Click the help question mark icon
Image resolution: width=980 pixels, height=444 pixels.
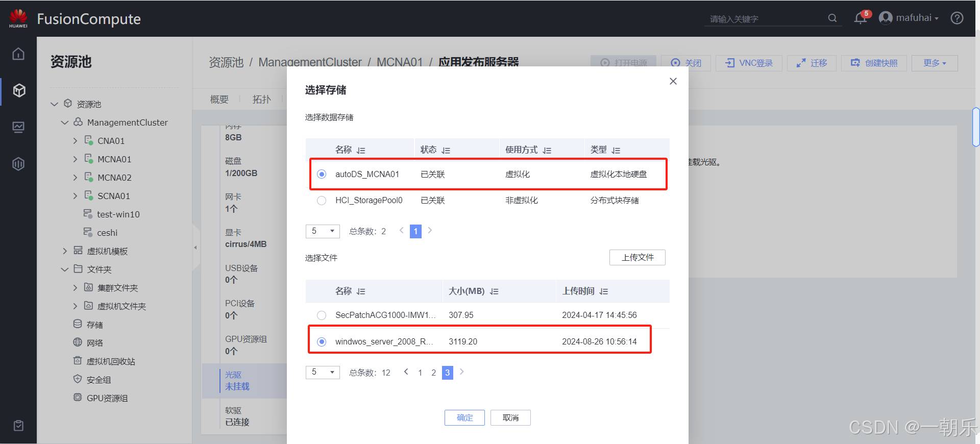pyautogui.click(x=957, y=18)
